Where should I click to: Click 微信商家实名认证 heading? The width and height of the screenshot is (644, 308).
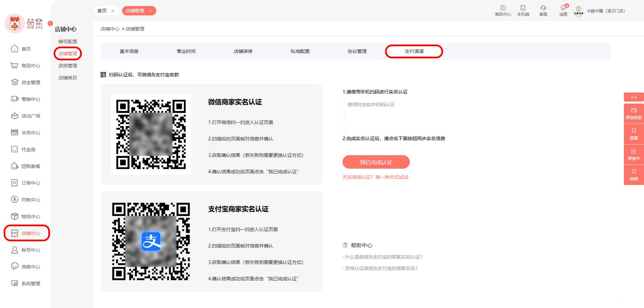[x=235, y=102]
